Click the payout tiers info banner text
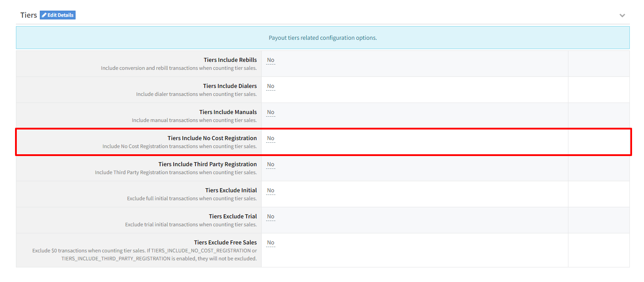644x282 pixels. 323,38
